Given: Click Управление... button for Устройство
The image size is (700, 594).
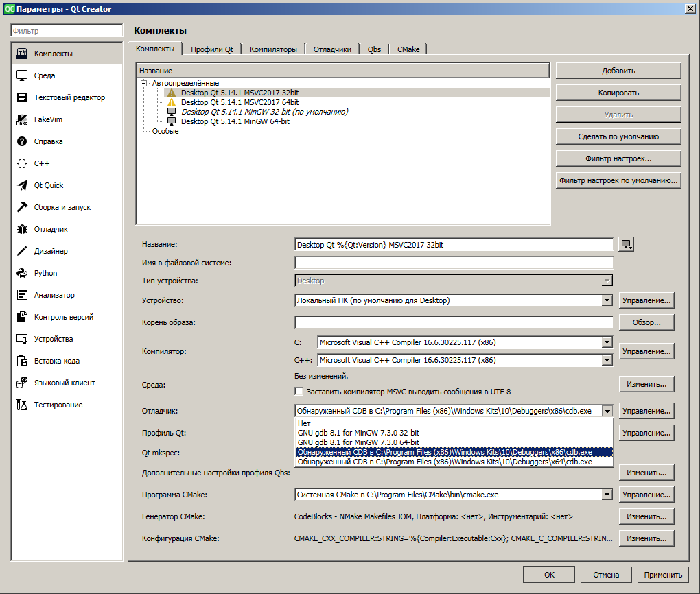Looking at the screenshot, I should [x=646, y=300].
